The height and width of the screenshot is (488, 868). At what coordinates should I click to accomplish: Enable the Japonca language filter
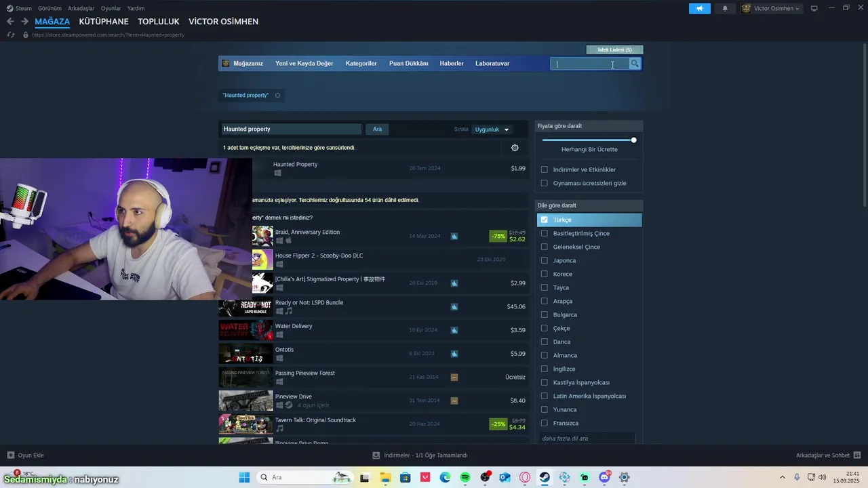click(x=544, y=260)
